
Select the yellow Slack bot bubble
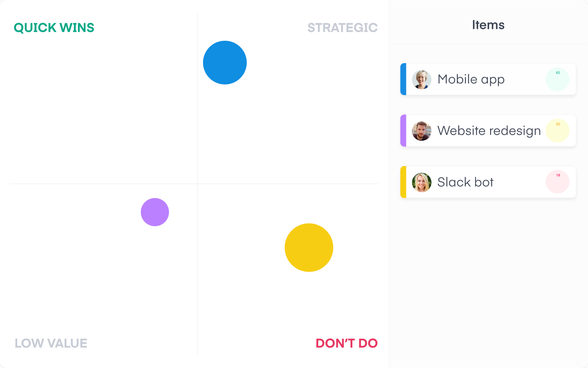(x=308, y=247)
